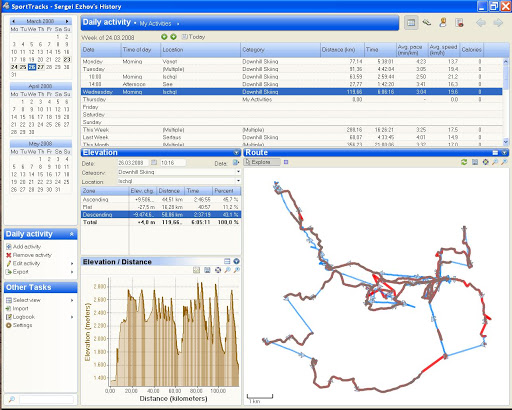
Task: Click the magnifier search icon at bottom left
Action: [x=11, y=399]
